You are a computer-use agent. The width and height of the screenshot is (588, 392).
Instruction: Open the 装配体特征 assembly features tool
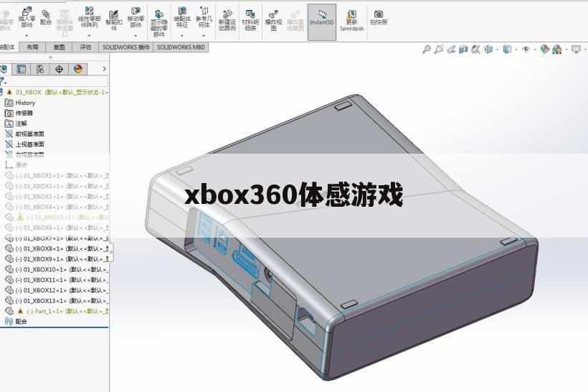click(182, 17)
